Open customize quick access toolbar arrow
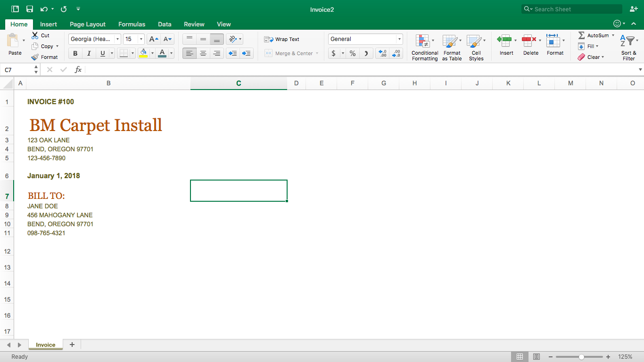Screen dimensions: 644x362 78,9
